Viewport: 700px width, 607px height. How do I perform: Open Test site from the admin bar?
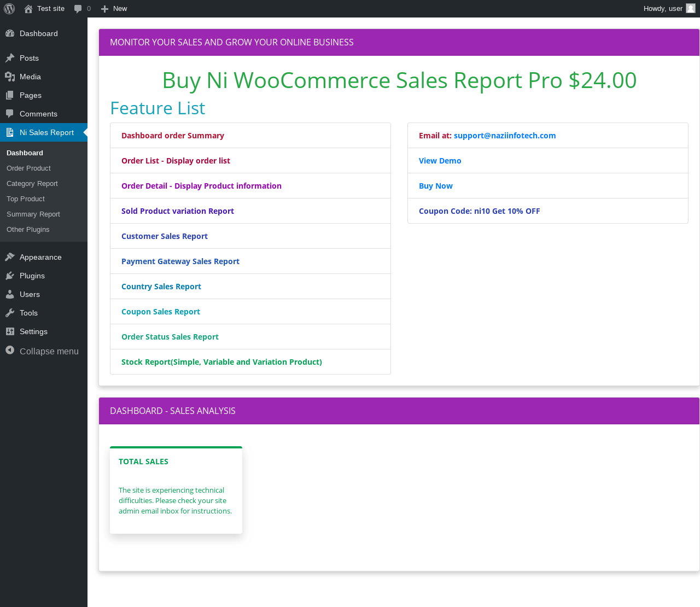44,9
